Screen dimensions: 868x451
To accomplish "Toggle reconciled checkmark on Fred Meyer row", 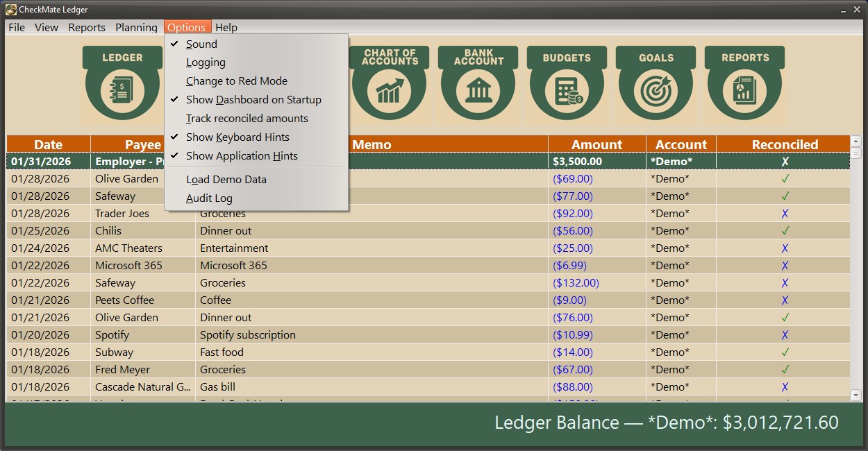I will (x=785, y=370).
